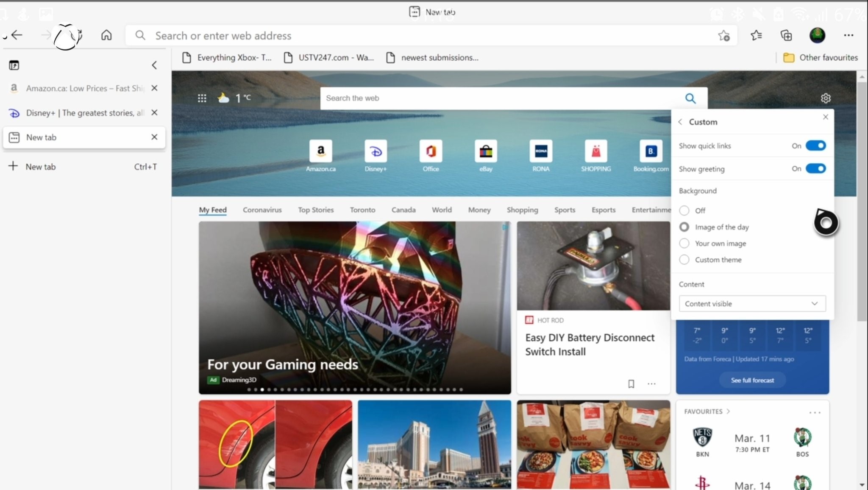Open the profile avatar menu
The image size is (868, 490).
point(817,35)
